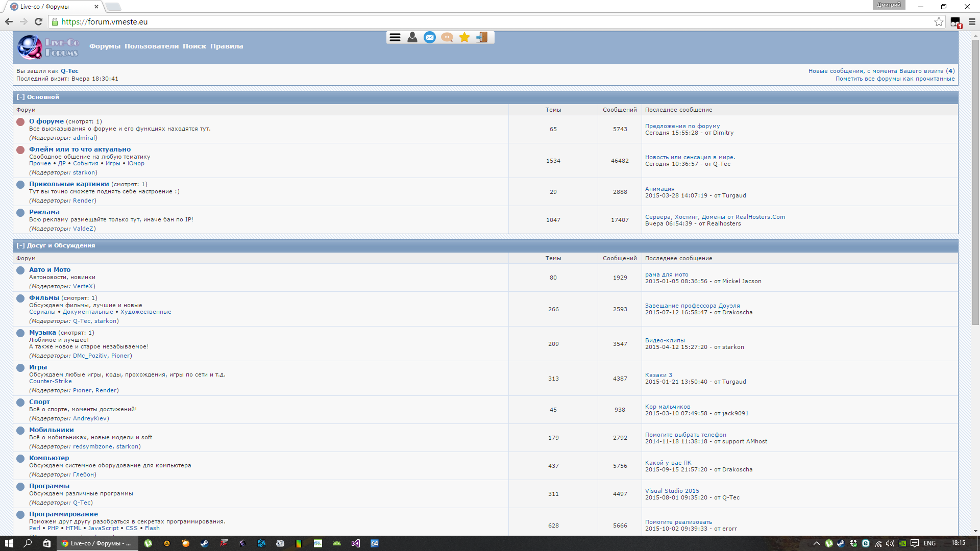This screenshot has width=980, height=551.
Task: Open the Правила menu item
Action: point(227,46)
